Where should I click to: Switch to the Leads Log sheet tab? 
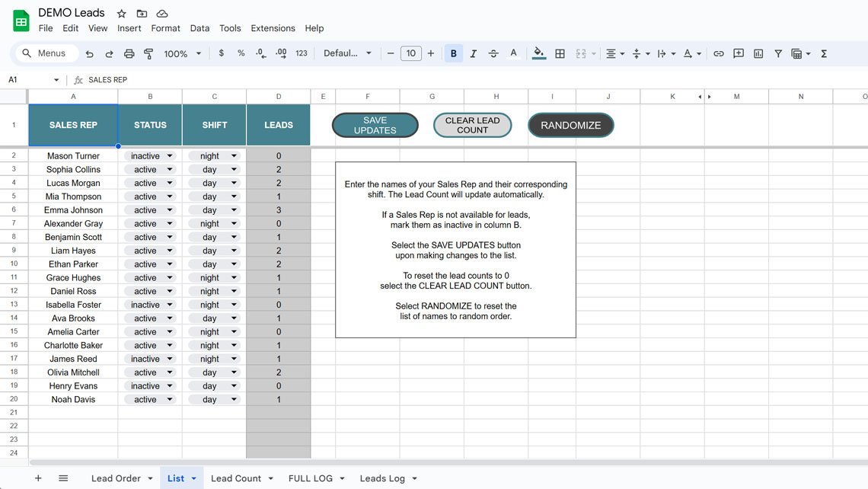(382, 478)
